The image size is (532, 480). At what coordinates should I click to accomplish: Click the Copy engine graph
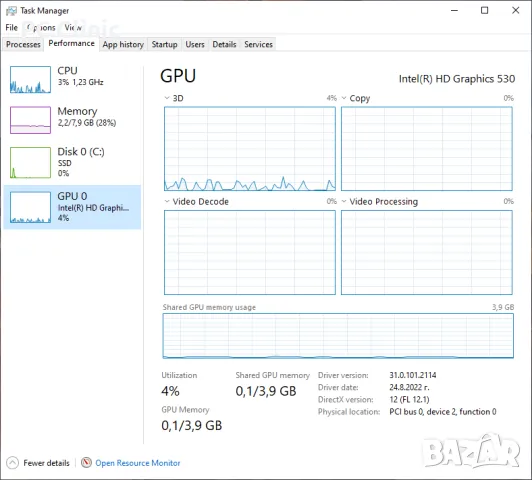click(427, 149)
